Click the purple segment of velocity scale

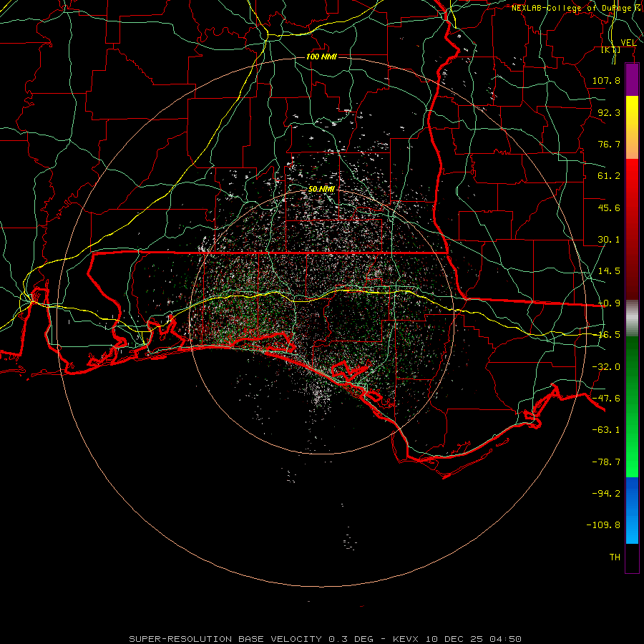632,79
